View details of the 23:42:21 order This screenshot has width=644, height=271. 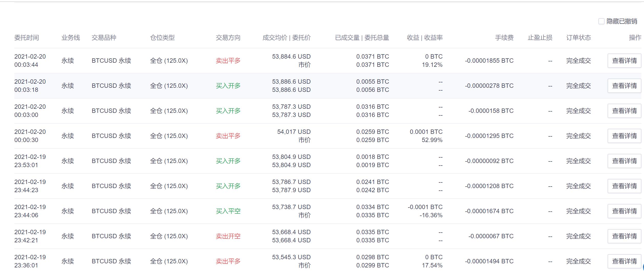(624, 236)
